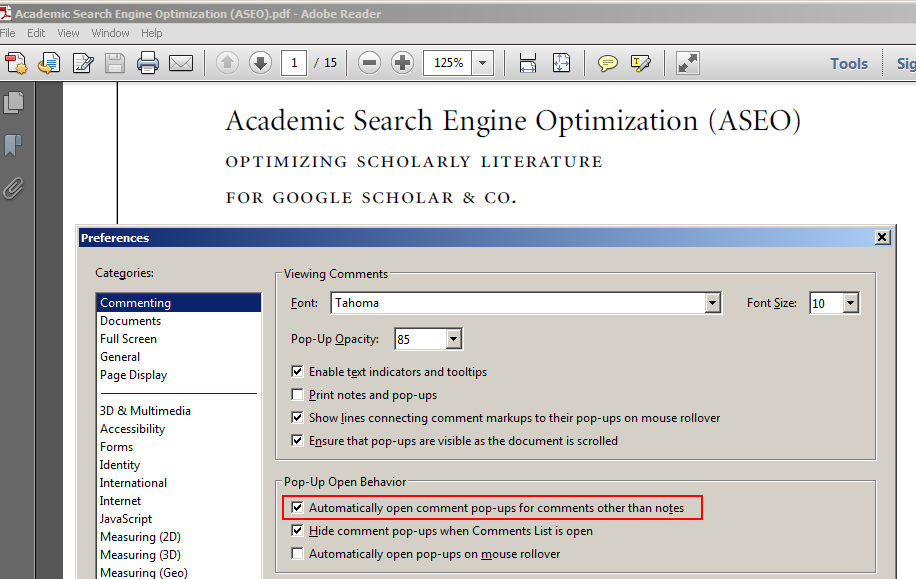Click the page number input field
This screenshot has height=579, width=916.
294,63
